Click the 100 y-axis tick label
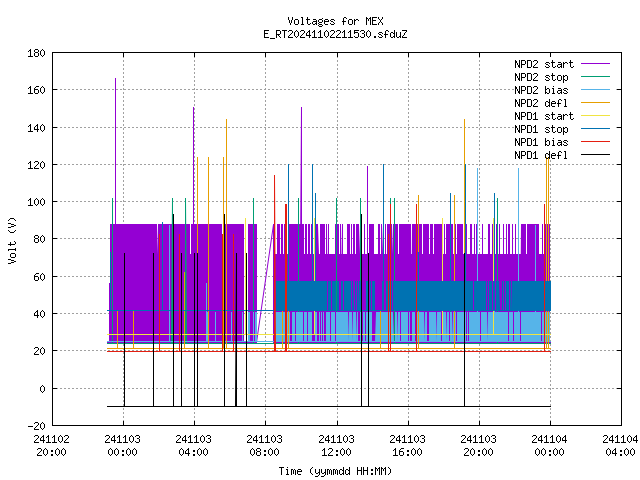This screenshot has height=480, width=640. 36,202
